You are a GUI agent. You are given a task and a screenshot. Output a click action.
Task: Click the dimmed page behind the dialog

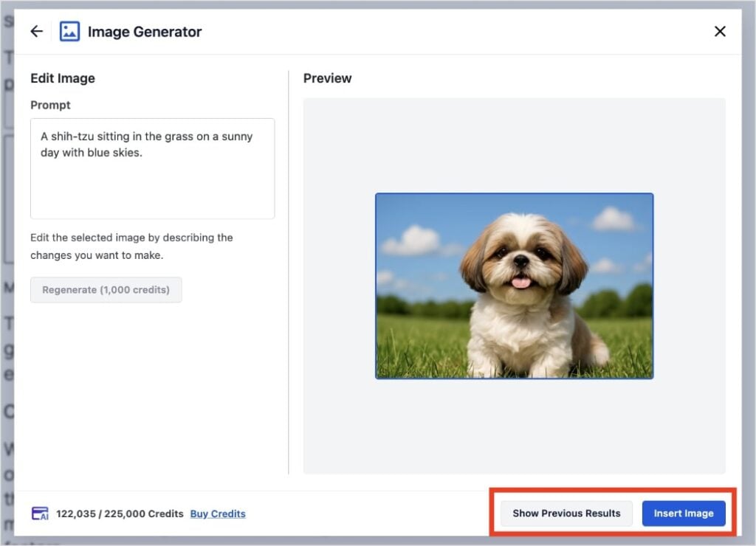(x=7, y=295)
